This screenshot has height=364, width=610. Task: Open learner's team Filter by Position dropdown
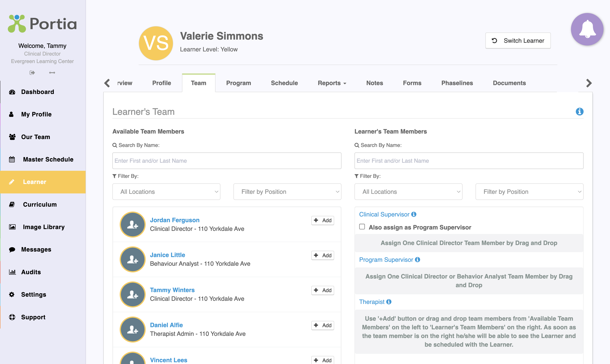pos(529,192)
